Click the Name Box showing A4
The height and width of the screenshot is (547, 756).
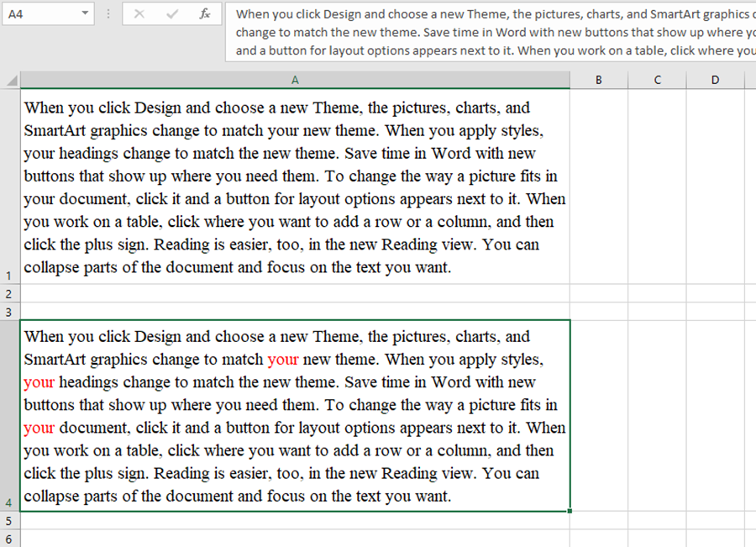(48, 13)
